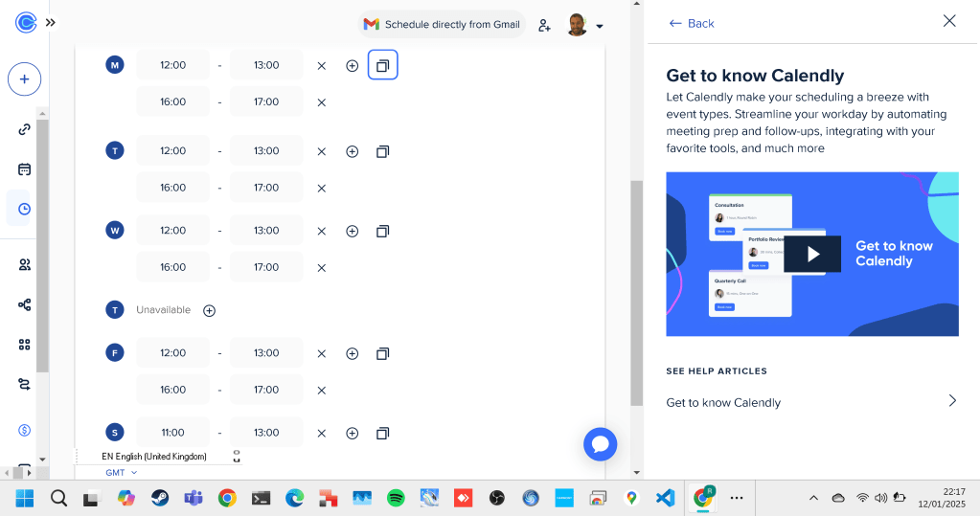The image size is (980, 516).
Task: Add another interval to Tuesday
Action: [353, 151]
